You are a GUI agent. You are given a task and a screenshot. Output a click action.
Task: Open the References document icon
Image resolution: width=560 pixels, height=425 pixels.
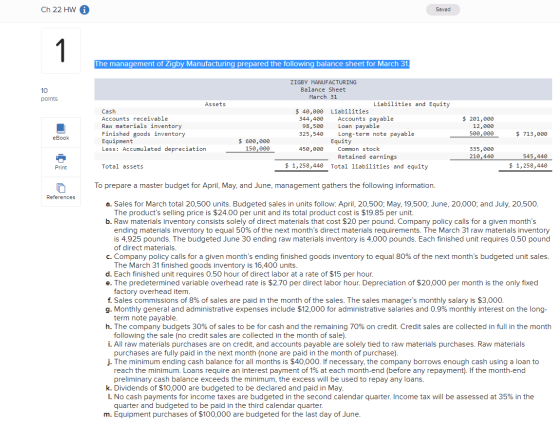point(61,188)
